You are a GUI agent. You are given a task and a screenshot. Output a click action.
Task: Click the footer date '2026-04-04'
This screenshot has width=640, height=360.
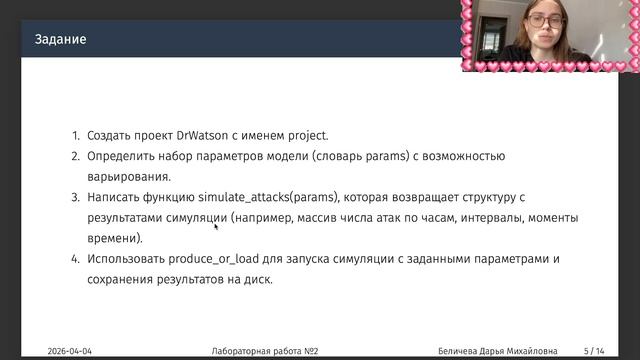(69, 351)
